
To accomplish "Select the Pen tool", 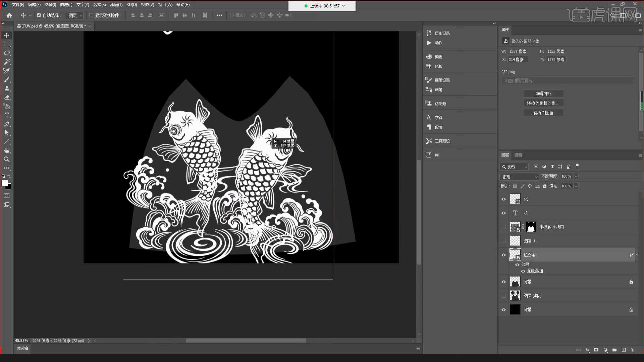I will point(7,124).
